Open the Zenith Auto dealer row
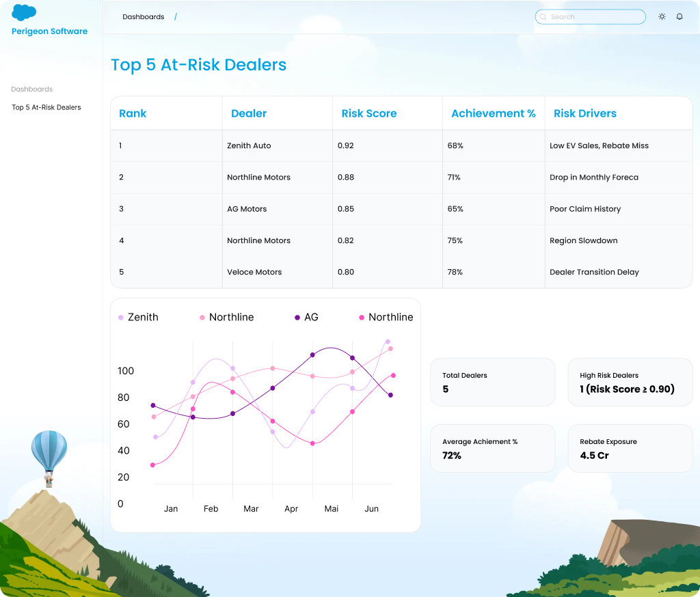Screen dimensions: 700x597 pos(249,145)
